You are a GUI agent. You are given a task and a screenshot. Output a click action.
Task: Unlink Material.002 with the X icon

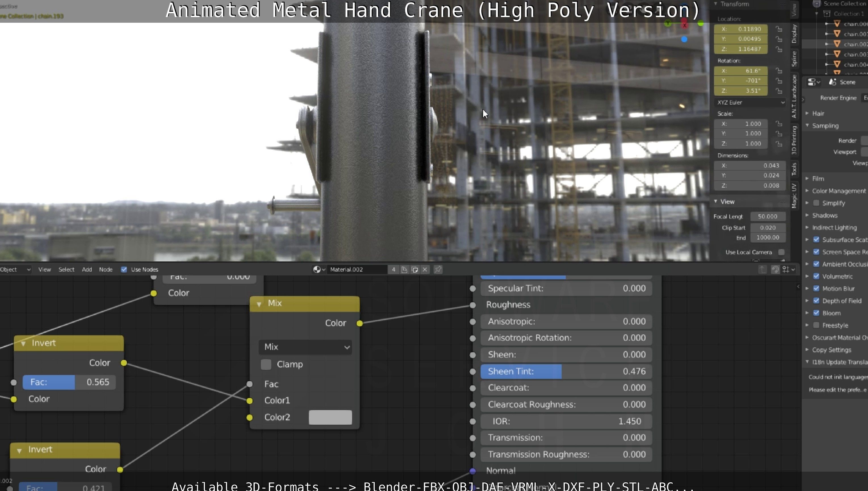[x=425, y=269]
